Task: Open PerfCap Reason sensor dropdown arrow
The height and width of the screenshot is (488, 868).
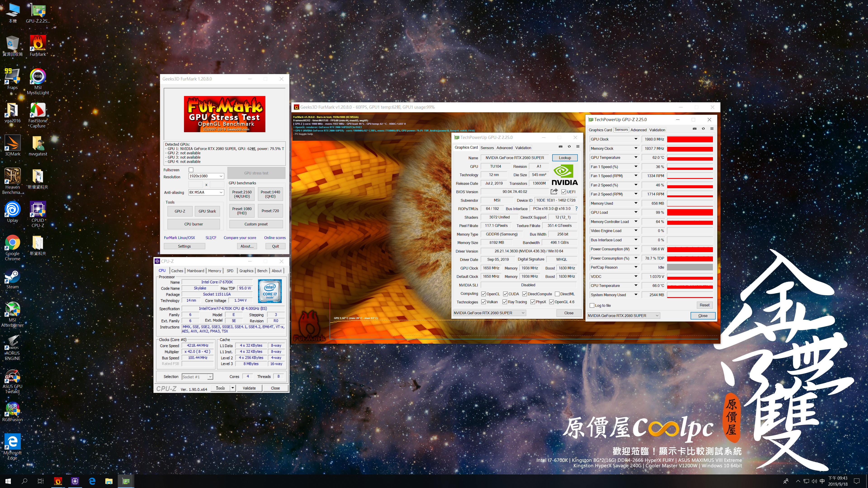Action: tap(636, 267)
